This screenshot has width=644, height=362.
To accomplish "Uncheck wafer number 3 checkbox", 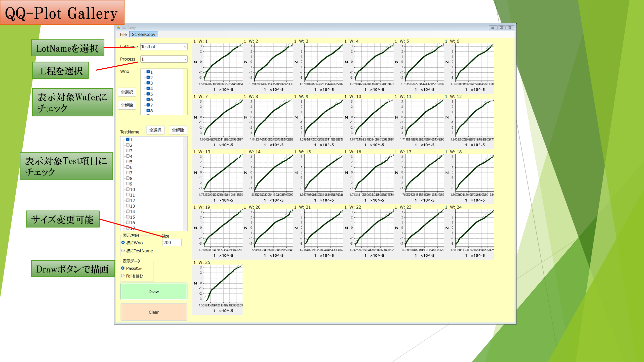I will point(148,83).
